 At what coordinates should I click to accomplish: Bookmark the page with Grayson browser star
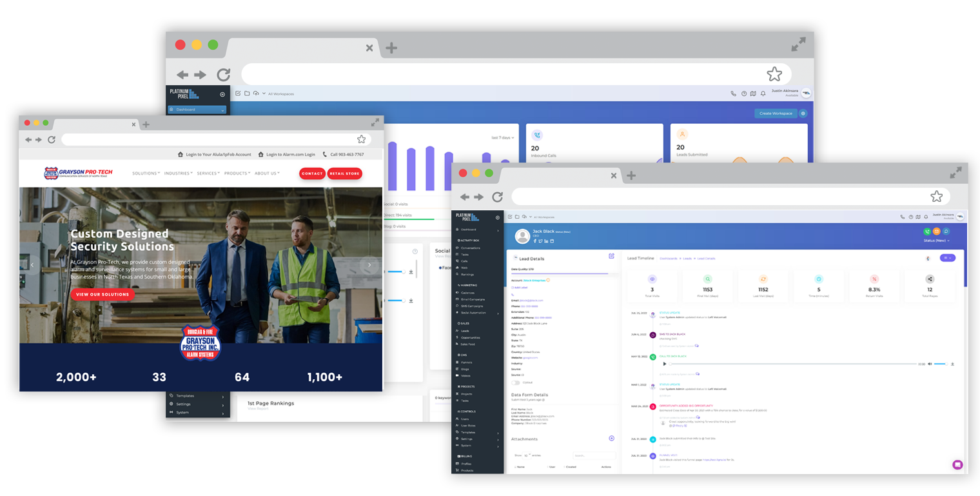[361, 139]
